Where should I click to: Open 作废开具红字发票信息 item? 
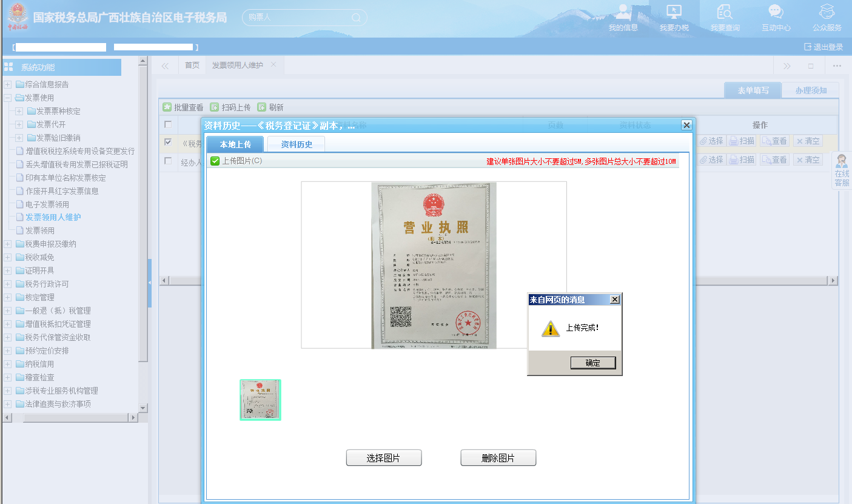click(62, 191)
